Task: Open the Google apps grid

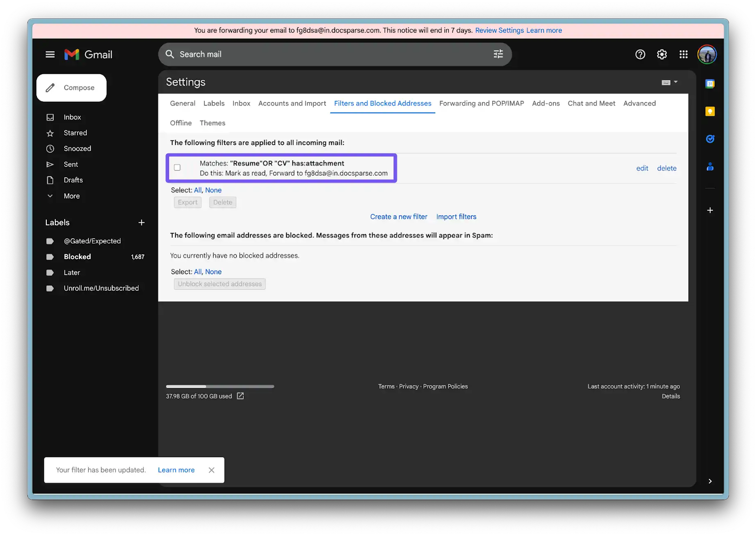Action: tap(683, 54)
